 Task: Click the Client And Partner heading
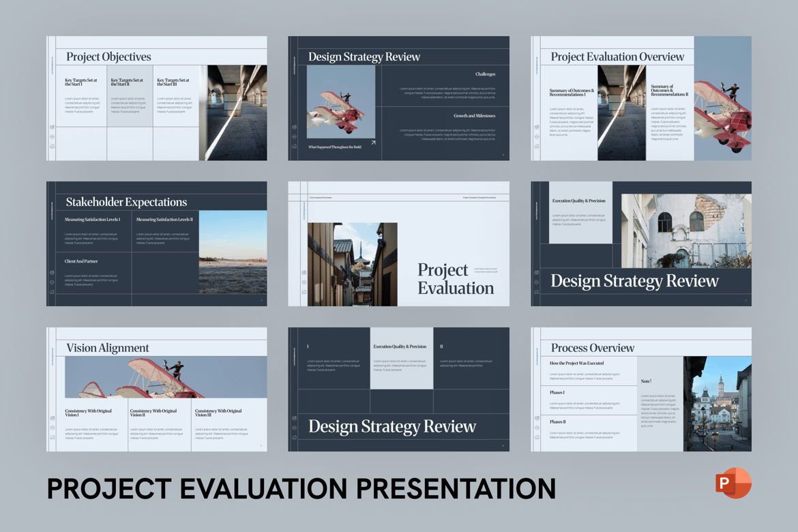81,261
